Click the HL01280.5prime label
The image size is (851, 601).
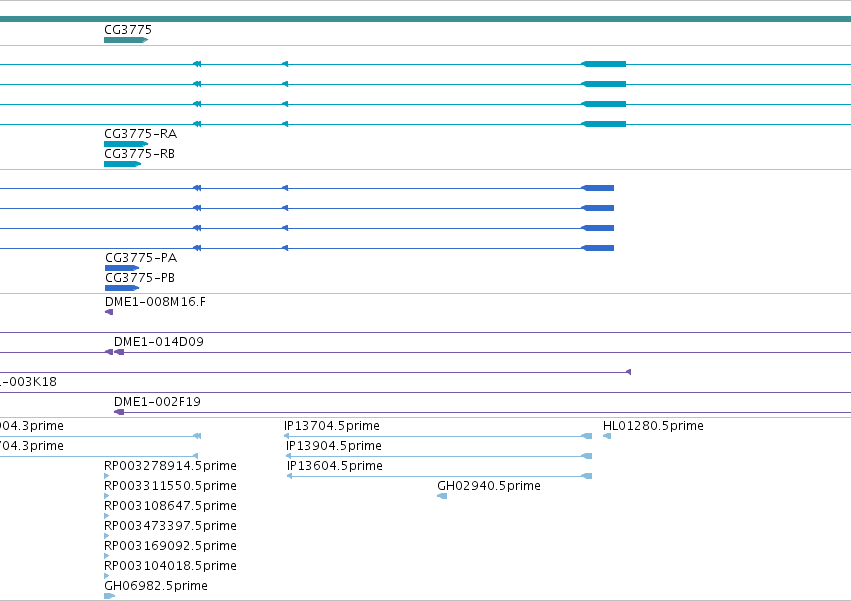[653, 426]
